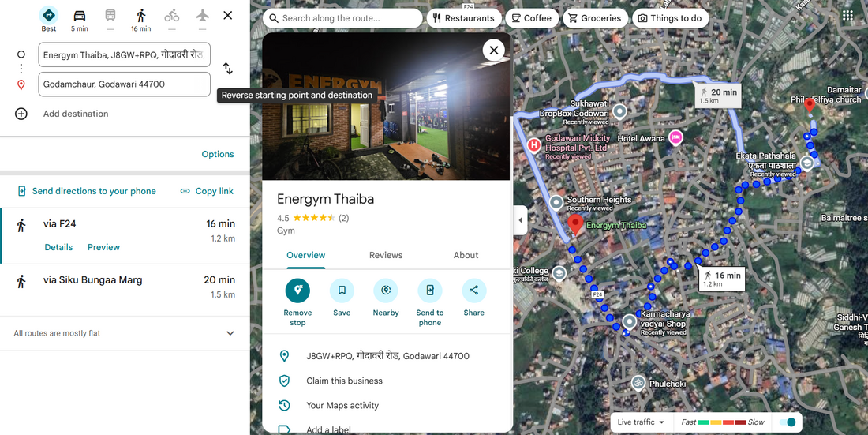The image size is (868, 435).
Task: Click Add a label
Action: point(387,428)
